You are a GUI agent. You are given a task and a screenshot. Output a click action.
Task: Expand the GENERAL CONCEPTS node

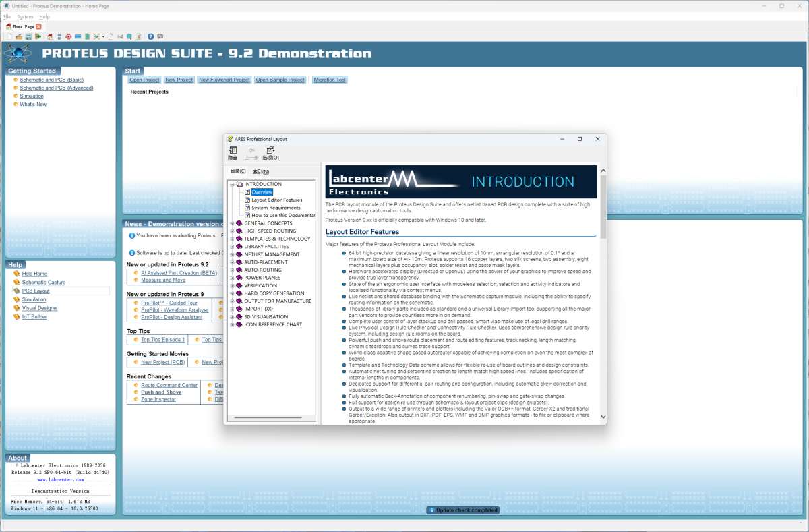point(232,223)
